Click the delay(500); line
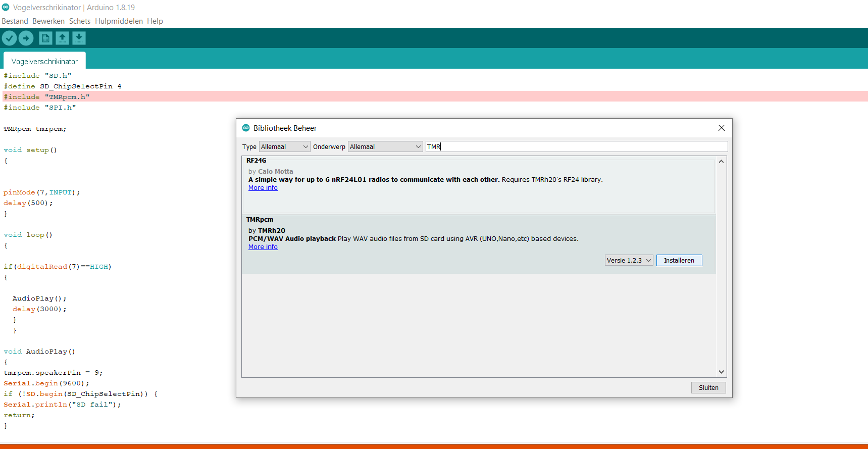Viewport: 868px width, 449px height. click(28, 203)
